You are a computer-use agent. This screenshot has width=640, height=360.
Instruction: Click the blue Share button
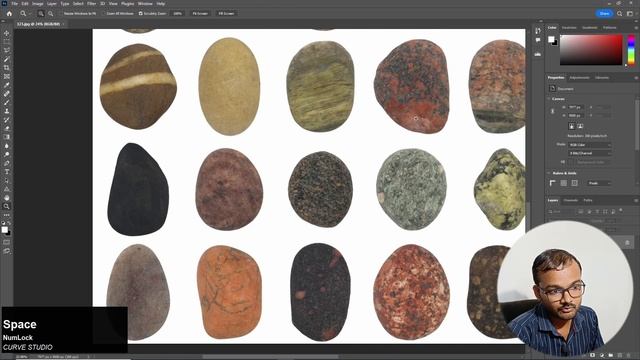click(x=604, y=13)
